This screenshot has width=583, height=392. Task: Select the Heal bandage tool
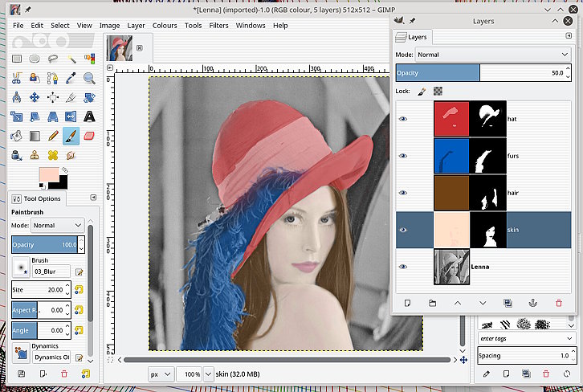[53, 156]
